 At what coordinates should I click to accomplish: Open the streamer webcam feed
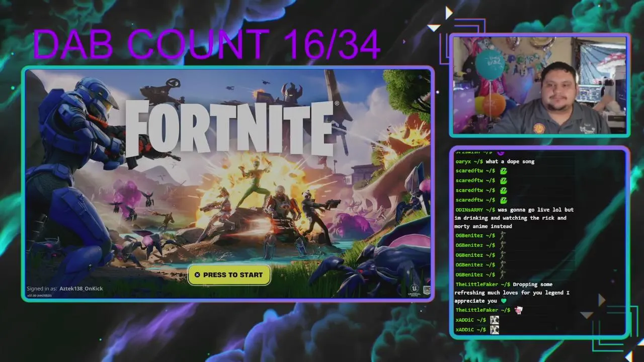tap(539, 85)
